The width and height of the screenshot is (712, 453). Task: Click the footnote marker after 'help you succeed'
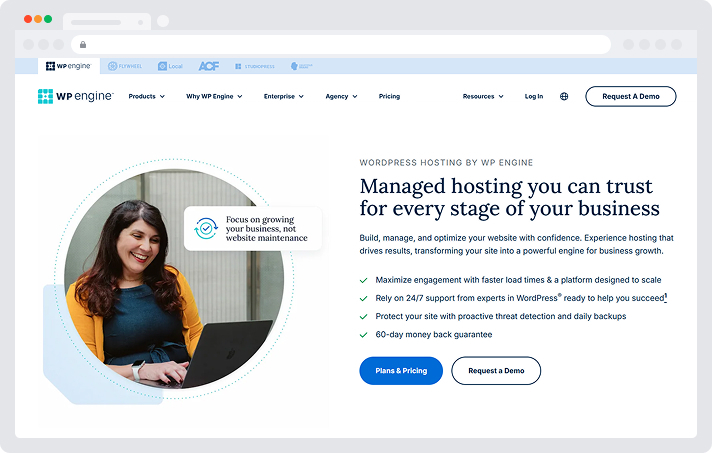(666, 297)
